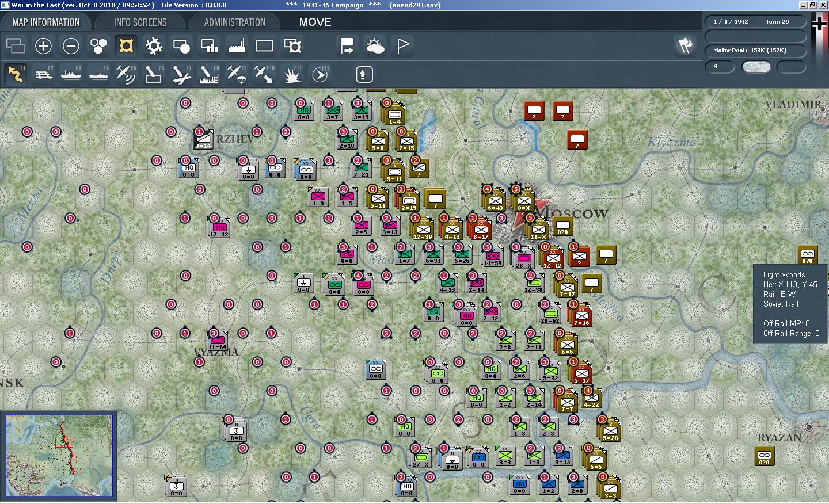
Task: Select the infantry stack labeled 11=X
Action: point(538,230)
